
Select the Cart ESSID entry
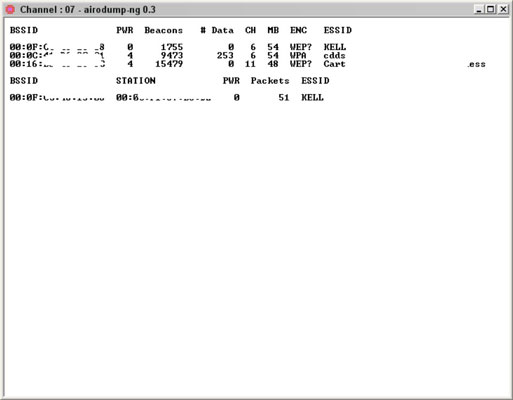334,64
